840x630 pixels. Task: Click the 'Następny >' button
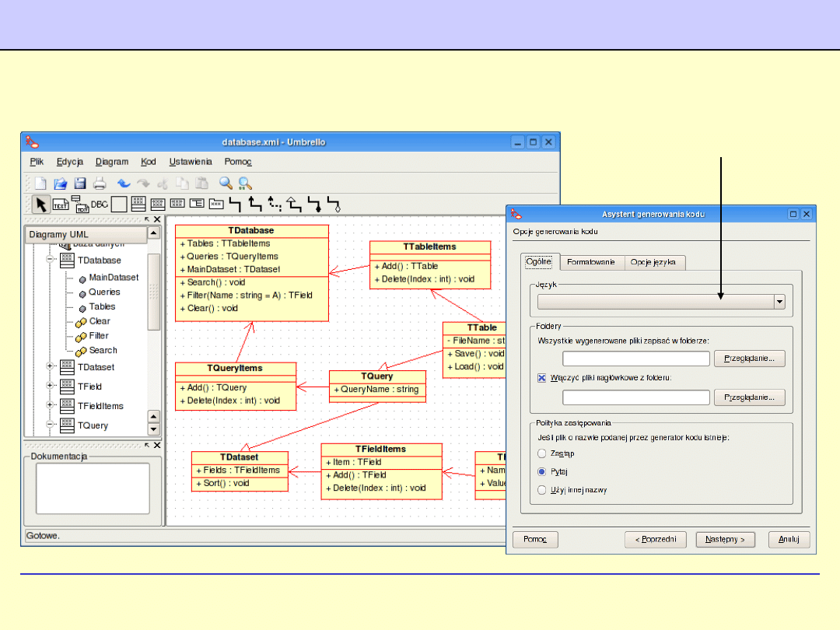click(x=726, y=539)
